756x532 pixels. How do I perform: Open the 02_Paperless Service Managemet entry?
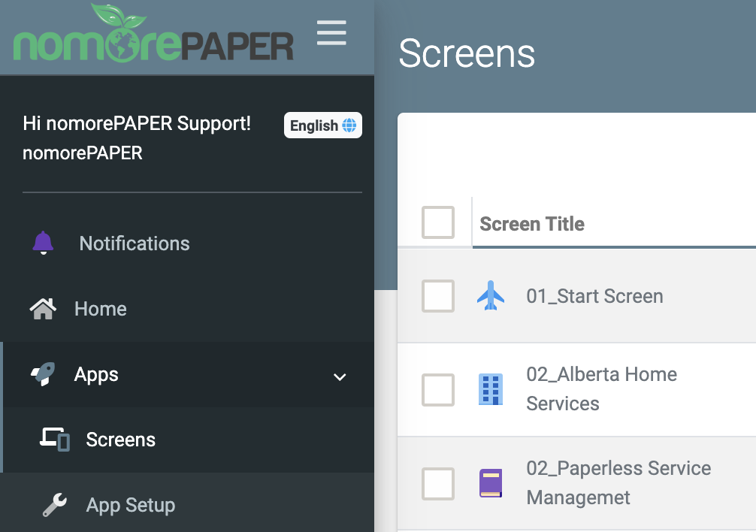(618, 483)
